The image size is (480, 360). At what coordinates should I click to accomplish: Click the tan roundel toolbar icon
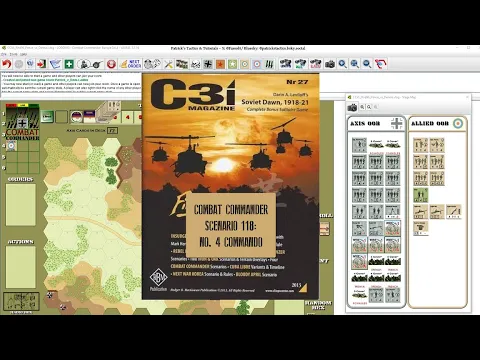245,64
